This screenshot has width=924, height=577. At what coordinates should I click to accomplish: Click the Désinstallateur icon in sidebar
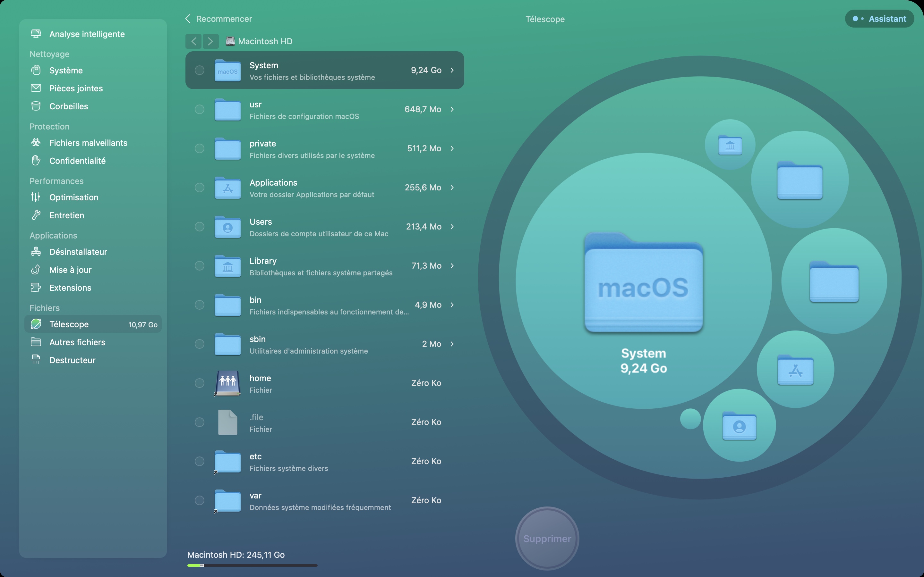36,252
